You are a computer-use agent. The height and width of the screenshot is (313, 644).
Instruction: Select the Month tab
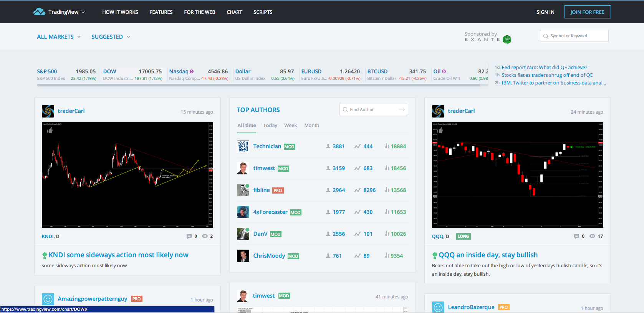point(311,126)
